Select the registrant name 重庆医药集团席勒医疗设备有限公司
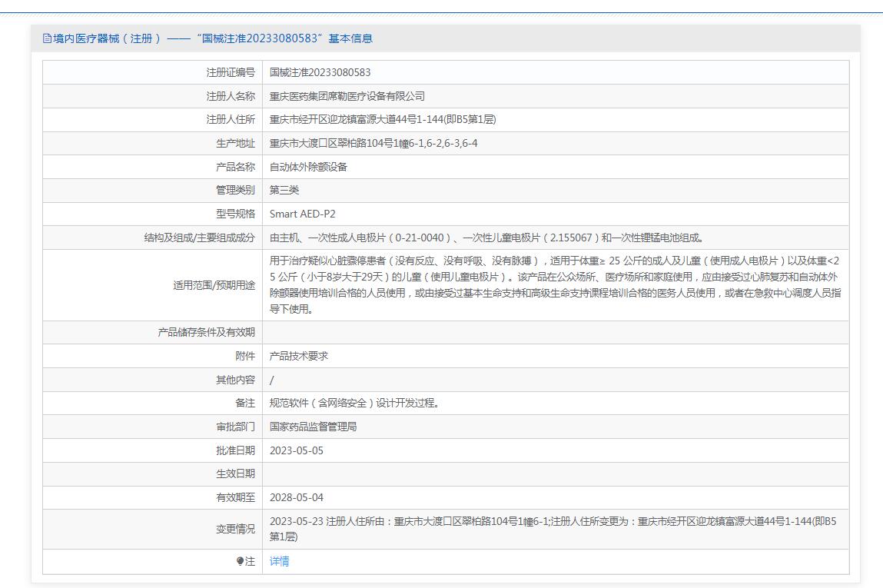The height and width of the screenshot is (588, 883). (347, 96)
